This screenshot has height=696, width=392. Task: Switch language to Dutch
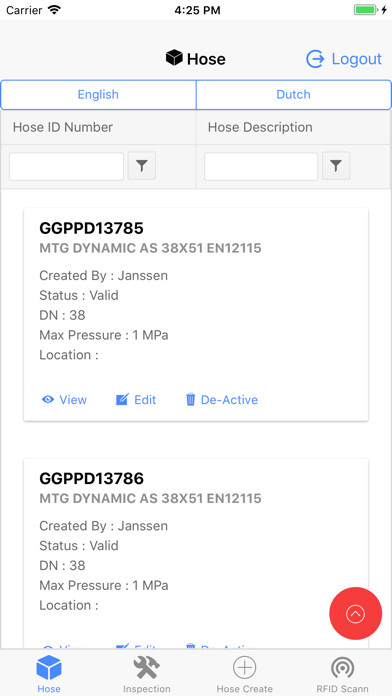[x=293, y=95]
